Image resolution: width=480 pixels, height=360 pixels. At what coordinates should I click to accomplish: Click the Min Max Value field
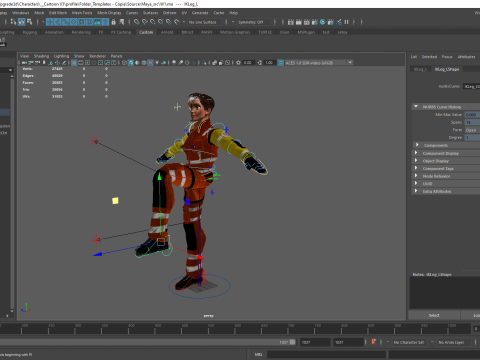pos(472,115)
